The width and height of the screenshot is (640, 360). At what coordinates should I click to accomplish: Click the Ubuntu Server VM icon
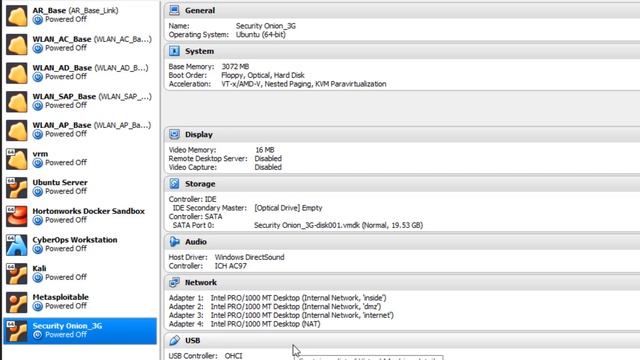pos(17,187)
